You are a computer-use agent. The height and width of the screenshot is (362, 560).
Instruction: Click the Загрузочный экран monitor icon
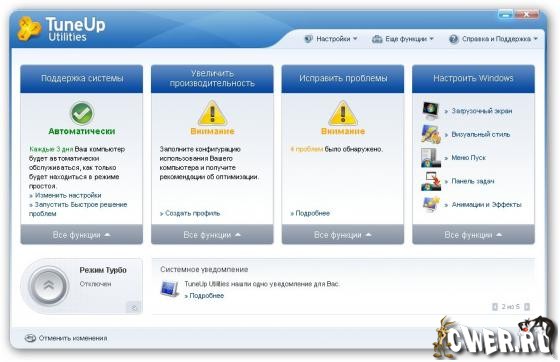(x=431, y=111)
